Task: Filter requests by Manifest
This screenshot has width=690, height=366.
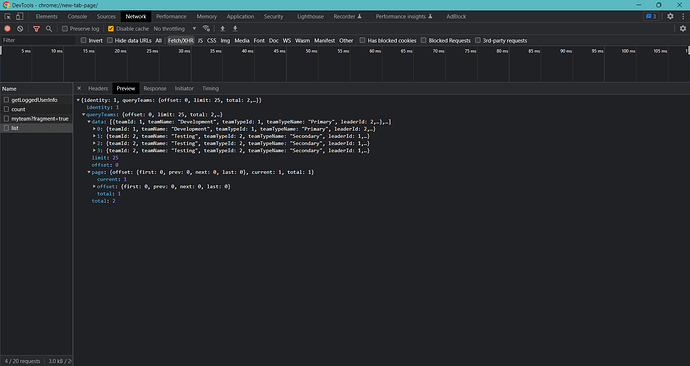Action: pos(325,40)
